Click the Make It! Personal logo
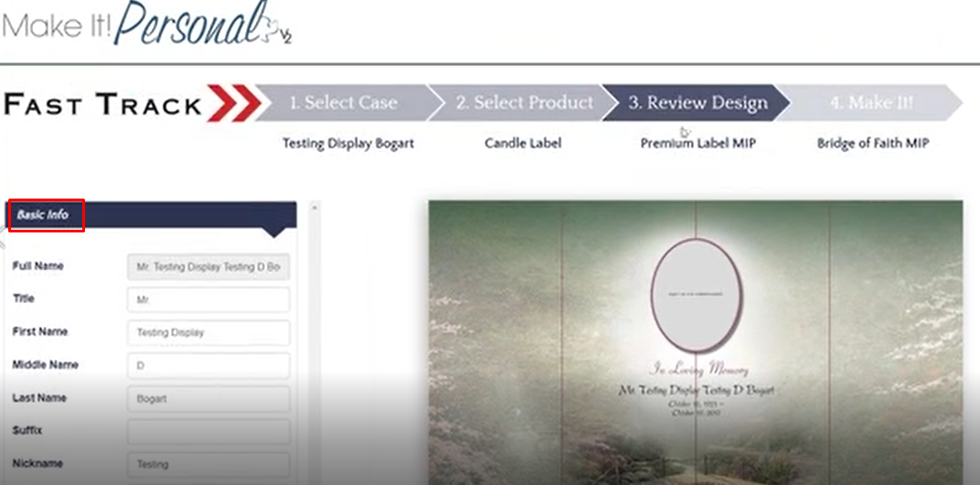 pyautogui.click(x=147, y=24)
